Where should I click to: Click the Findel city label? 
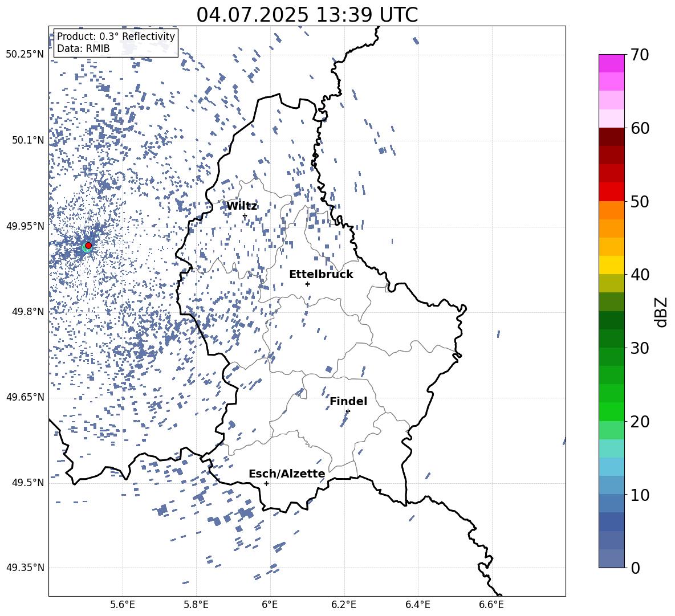pyautogui.click(x=348, y=401)
